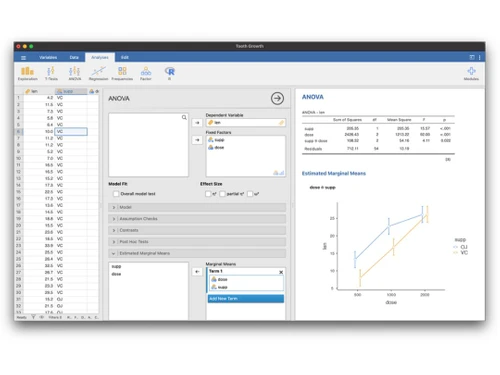Switch to the Variables tab
The height and width of the screenshot is (375, 500).
[48, 57]
